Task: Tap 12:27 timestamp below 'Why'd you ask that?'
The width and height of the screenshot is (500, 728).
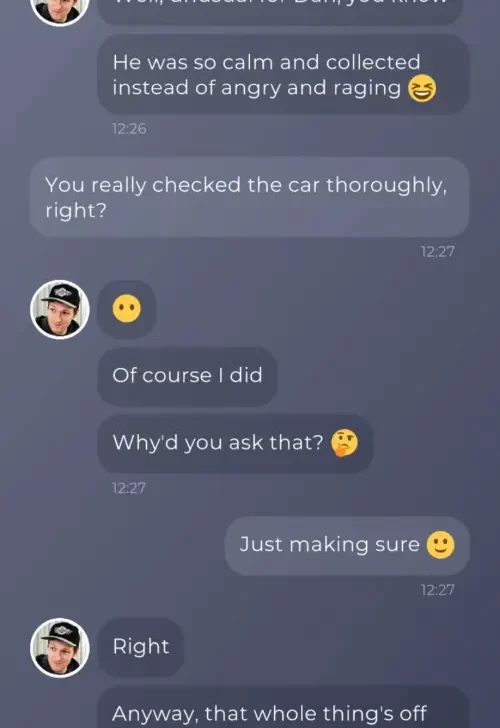Action: (129, 488)
